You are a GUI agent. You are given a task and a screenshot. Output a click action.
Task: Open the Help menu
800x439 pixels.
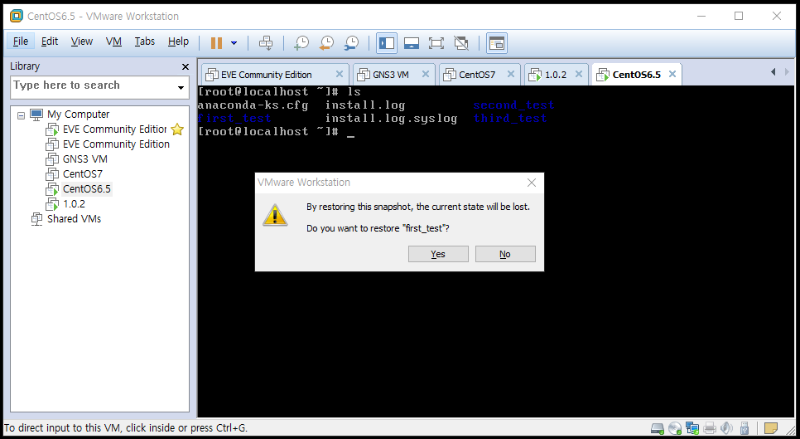[178, 41]
